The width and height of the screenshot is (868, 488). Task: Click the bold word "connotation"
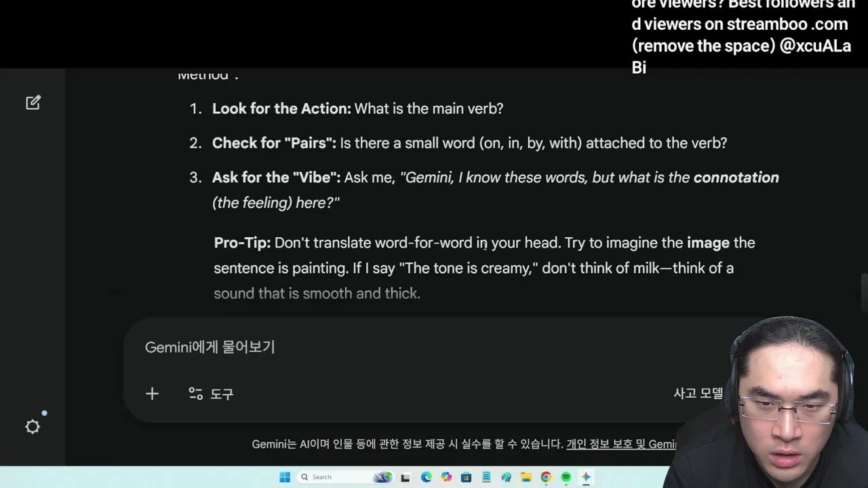point(736,178)
